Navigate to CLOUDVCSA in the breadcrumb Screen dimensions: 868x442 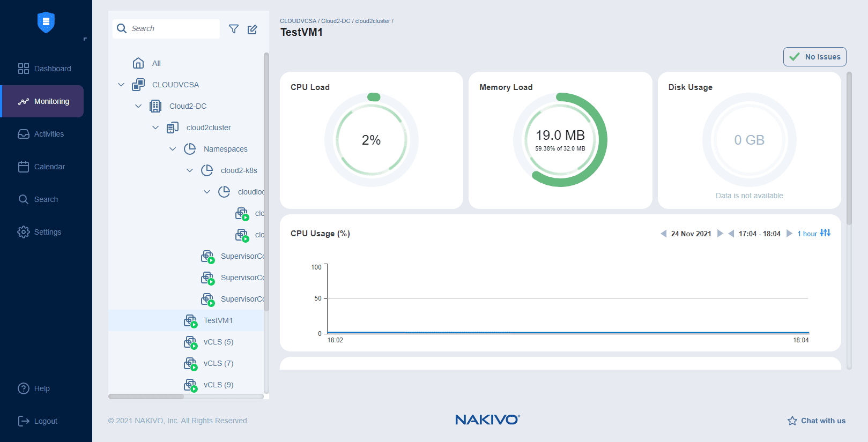click(298, 21)
